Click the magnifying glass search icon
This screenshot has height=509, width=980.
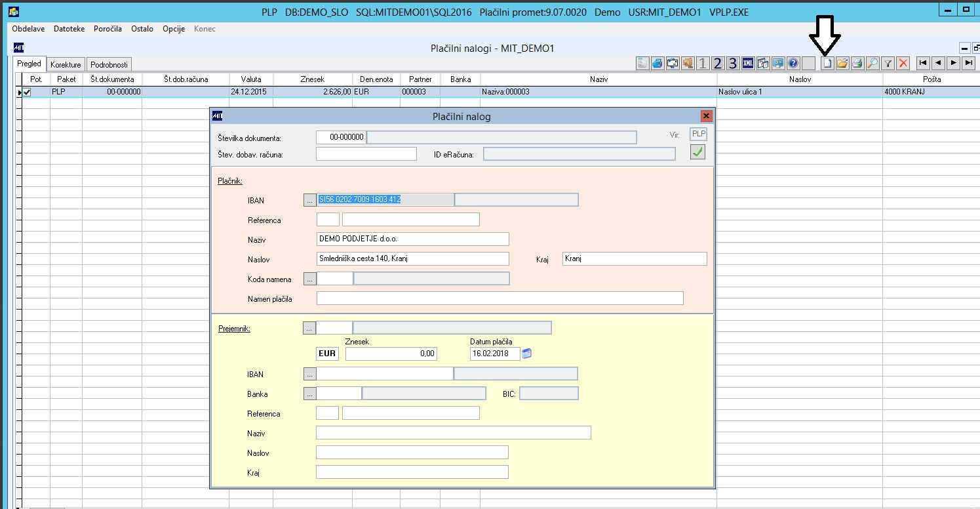872,63
